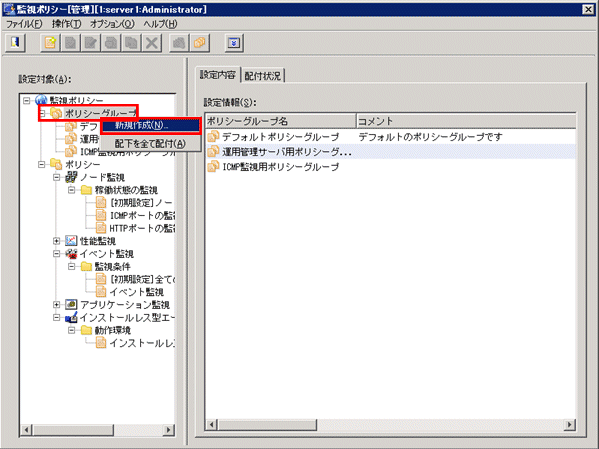Click the new policy creation toolbar icon
The image size is (599, 449).
tap(50, 42)
